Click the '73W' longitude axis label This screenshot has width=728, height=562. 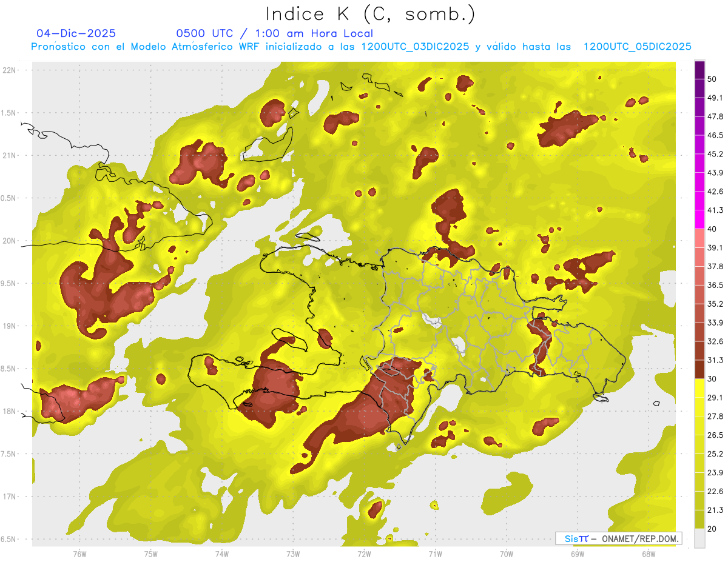pos(293,554)
